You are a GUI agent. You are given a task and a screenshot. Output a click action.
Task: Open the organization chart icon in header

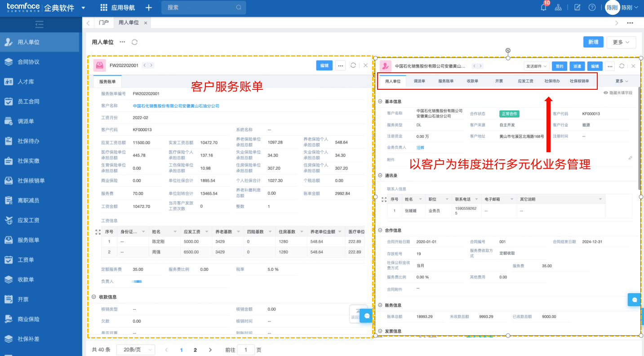click(x=558, y=8)
